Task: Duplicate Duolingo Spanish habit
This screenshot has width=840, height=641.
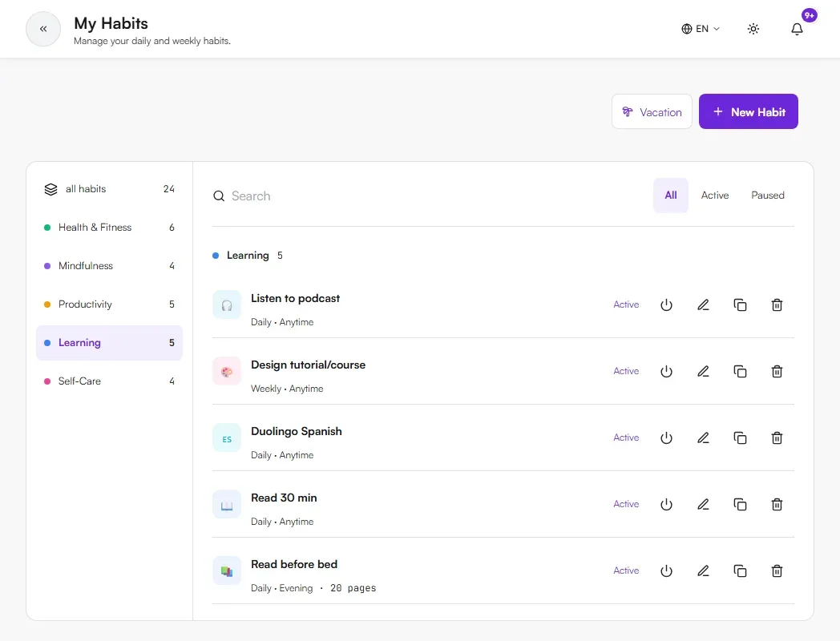Action: click(740, 438)
